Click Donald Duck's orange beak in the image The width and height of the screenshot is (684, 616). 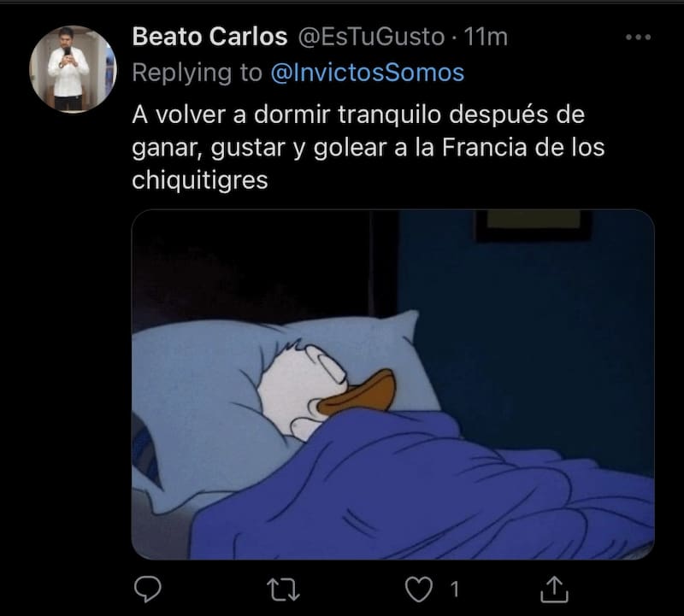(357, 393)
